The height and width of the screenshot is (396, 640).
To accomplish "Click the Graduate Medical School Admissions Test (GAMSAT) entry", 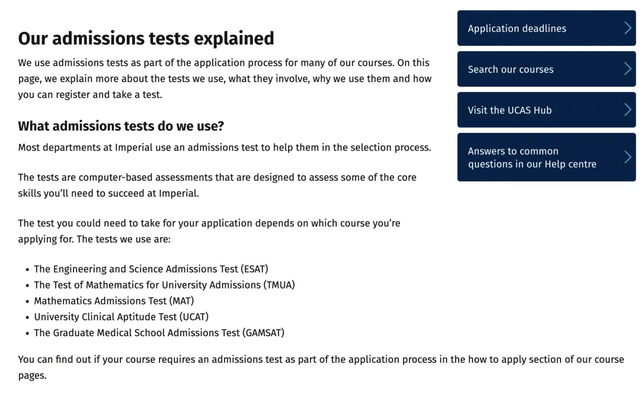I will click(159, 333).
